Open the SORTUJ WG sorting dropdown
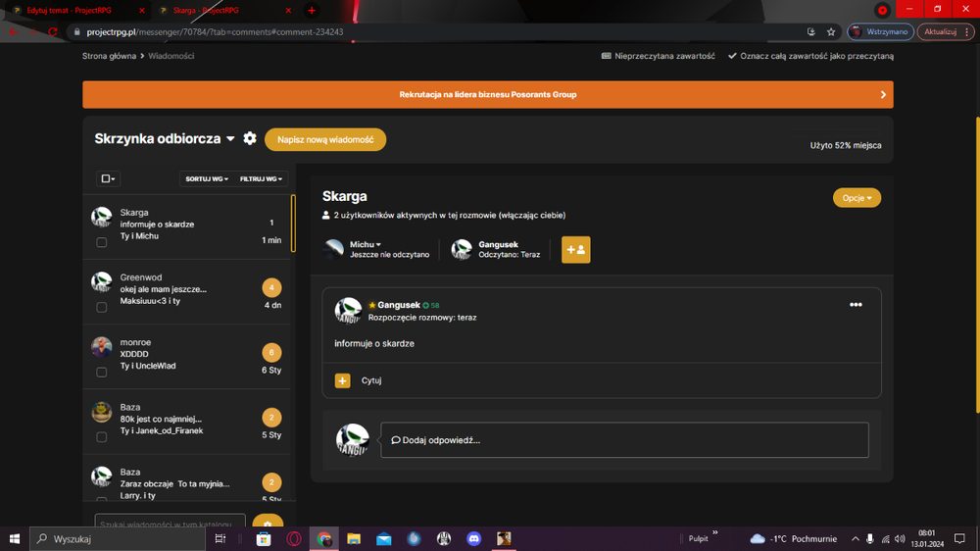This screenshot has width=980, height=551. 207,178
